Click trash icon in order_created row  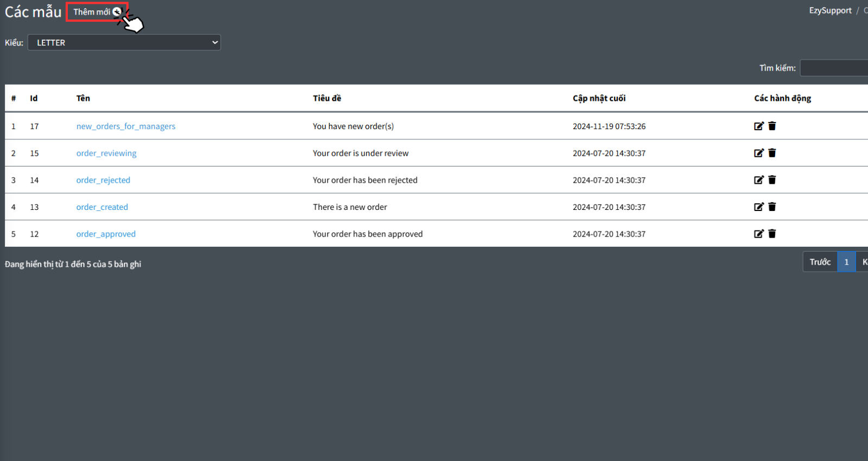coord(772,207)
